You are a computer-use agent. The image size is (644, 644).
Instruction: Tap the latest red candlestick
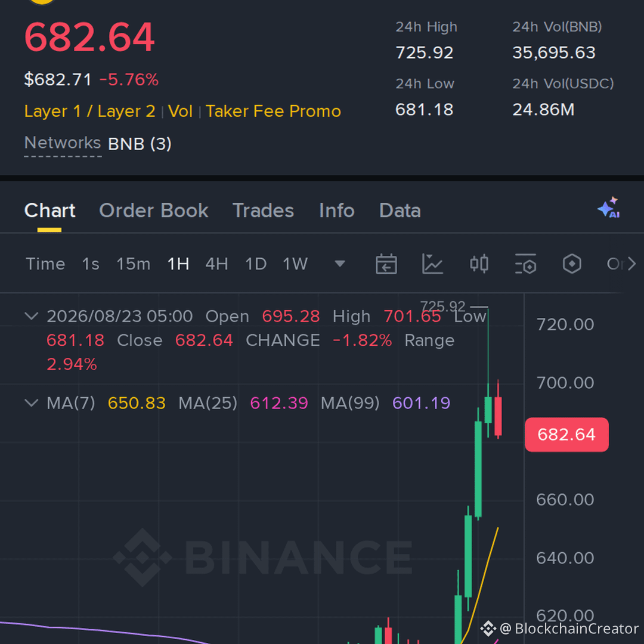click(x=498, y=416)
